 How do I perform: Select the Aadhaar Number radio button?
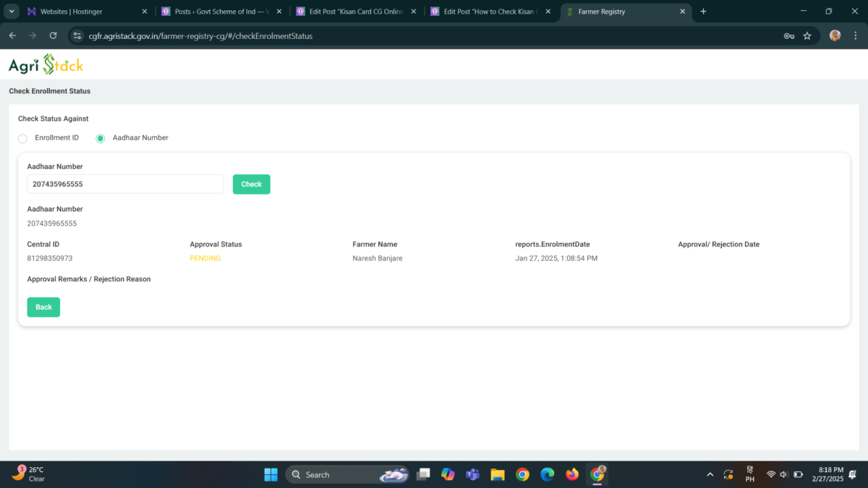click(101, 138)
